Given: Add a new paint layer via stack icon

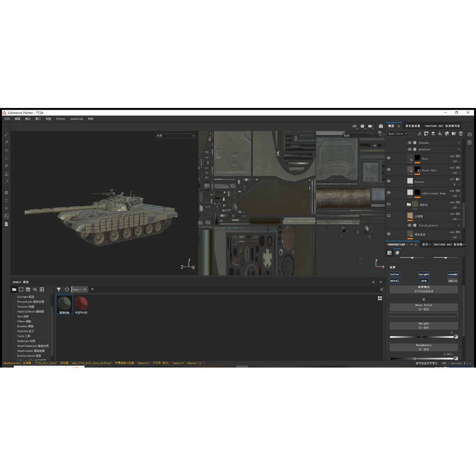Looking at the screenshot, I should click(x=433, y=134).
